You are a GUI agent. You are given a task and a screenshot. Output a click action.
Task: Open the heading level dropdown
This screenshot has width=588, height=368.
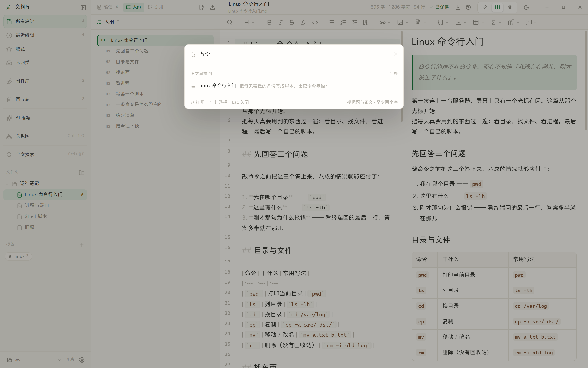coord(249,22)
